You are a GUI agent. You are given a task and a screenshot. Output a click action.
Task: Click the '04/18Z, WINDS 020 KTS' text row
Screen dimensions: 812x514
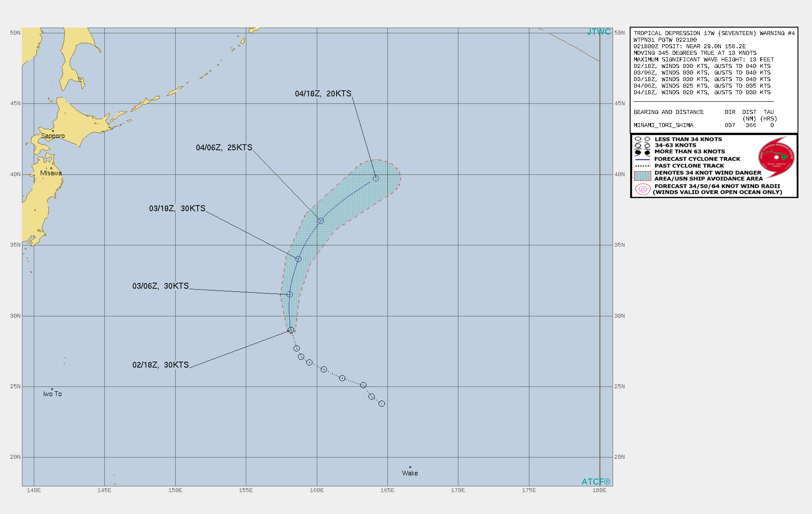(702, 92)
